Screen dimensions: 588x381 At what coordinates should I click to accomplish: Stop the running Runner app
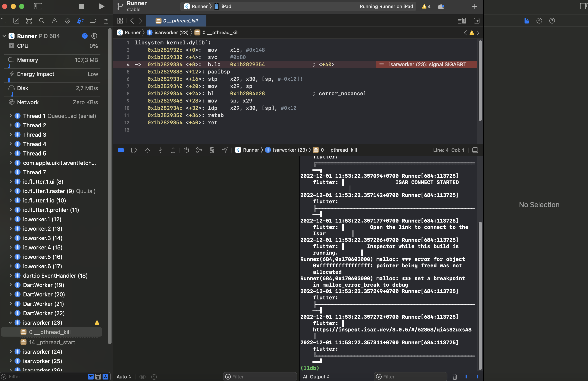click(82, 7)
